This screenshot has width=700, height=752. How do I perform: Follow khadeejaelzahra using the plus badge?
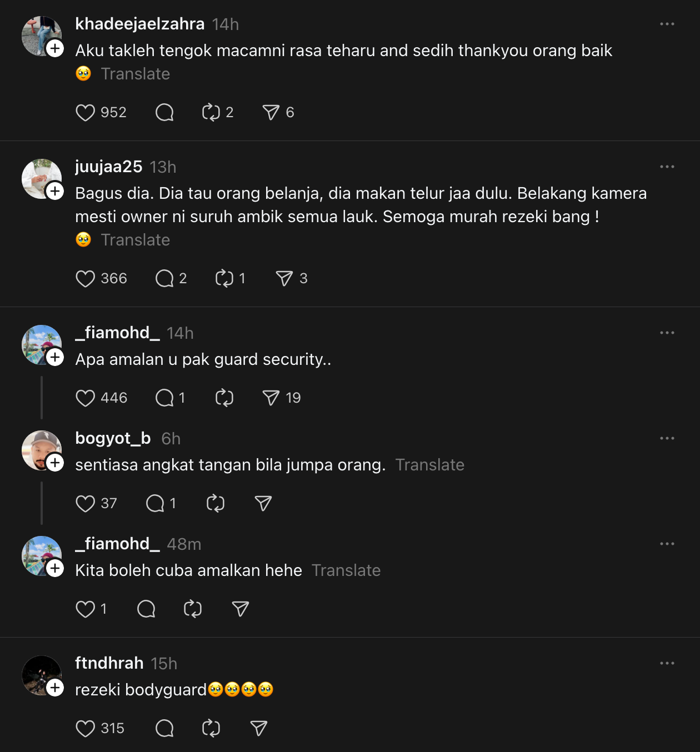tap(55, 49)
